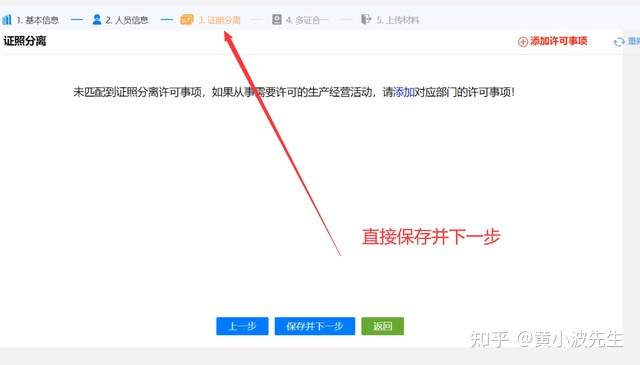Click the 添加许可事项 red text link
The width and height of the screenshot is (640, 365).
pyautogui.click(x=558, y=41)
